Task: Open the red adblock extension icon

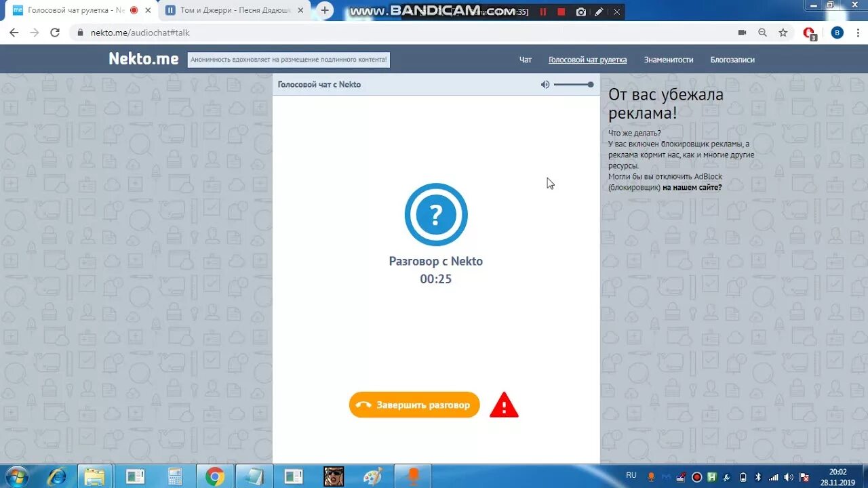Action: pos(809,33)
